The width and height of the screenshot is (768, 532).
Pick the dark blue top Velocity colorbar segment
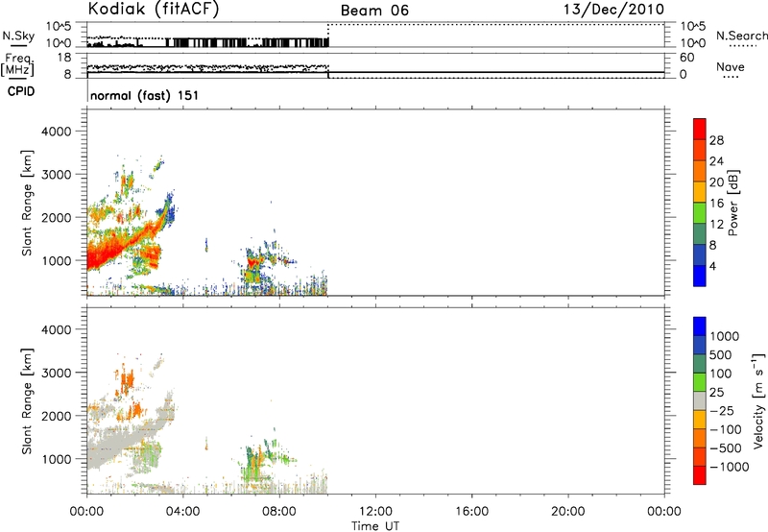click(x=700, y=327)
